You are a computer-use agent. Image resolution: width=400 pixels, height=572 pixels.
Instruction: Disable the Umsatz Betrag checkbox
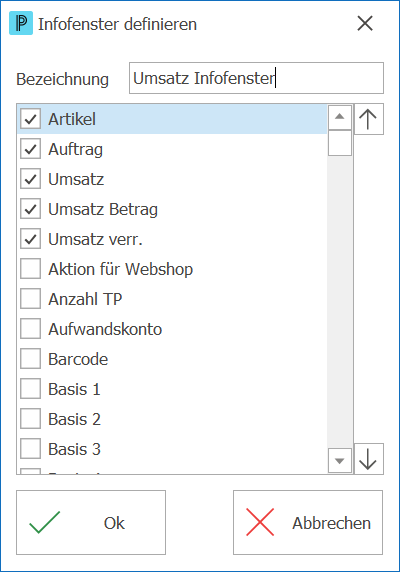pos(30,209)
